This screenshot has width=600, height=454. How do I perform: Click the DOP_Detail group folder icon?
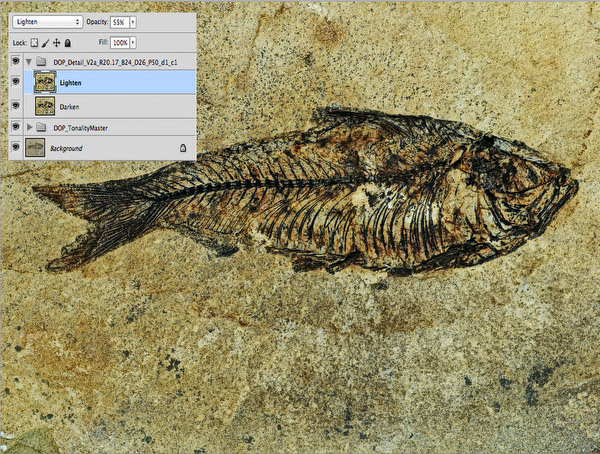(x=42, y=61)
